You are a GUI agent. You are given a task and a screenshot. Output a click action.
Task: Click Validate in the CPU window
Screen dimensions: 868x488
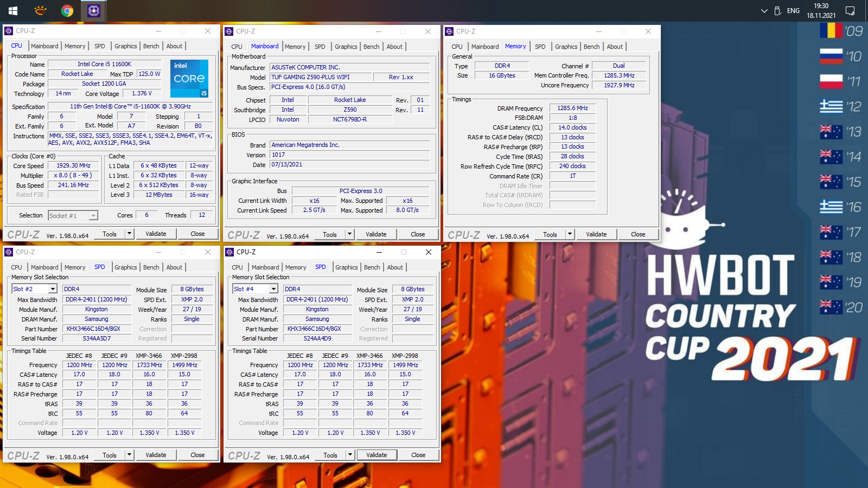tap(156, 234)
